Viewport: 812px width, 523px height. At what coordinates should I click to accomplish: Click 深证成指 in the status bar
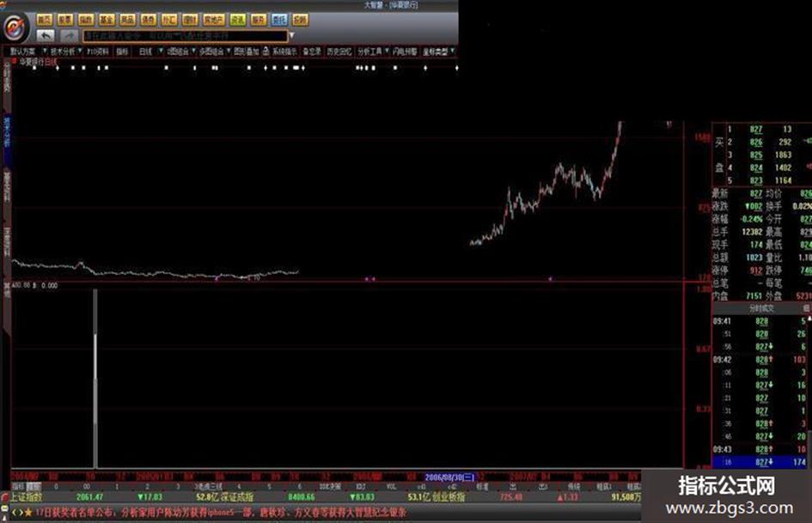(237, 497)
